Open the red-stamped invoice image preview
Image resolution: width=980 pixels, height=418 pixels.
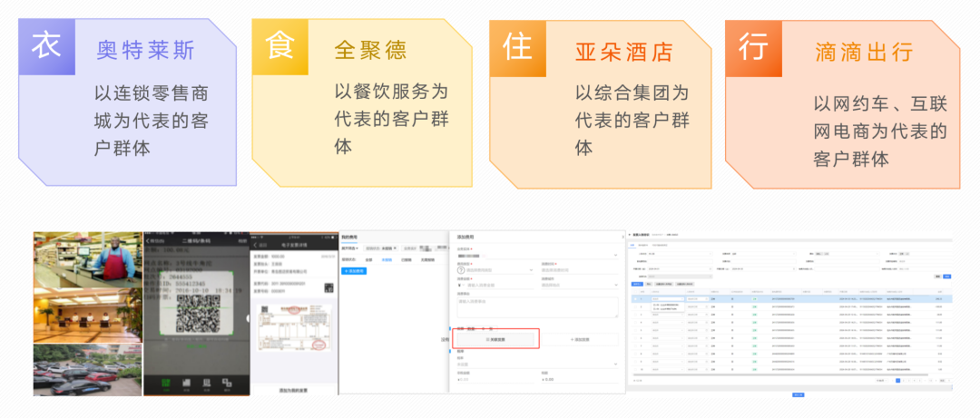(294, 327)
